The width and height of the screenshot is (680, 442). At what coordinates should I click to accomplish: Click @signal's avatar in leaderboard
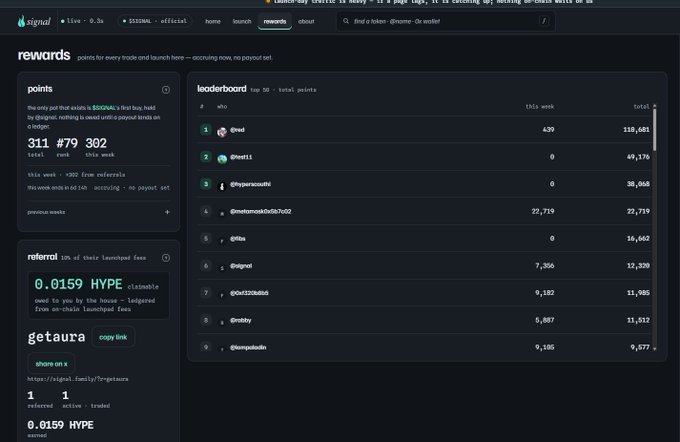(222, 268)
